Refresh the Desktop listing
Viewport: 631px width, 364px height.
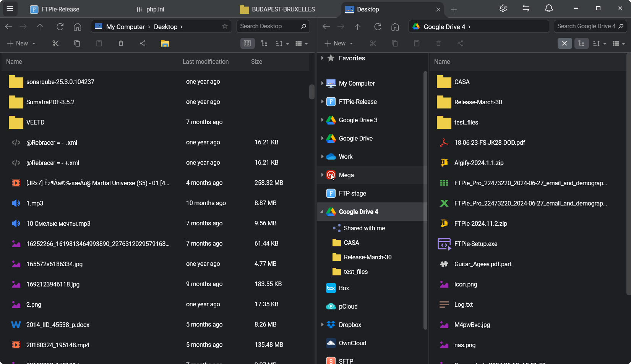pos(60,26)
